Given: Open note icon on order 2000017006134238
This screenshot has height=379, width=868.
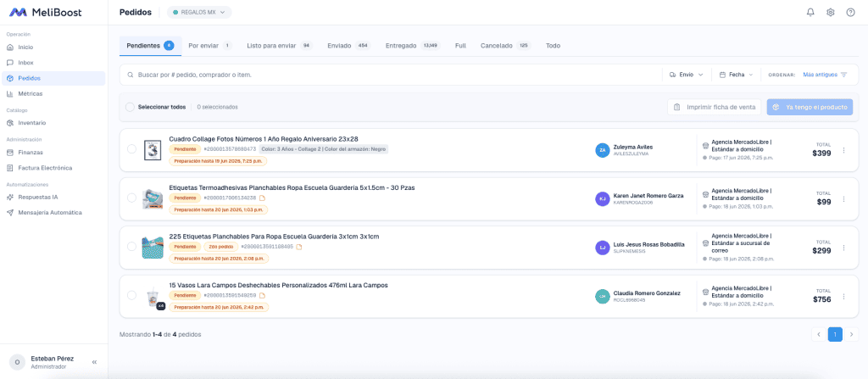Looking at the screenshot, I should (x=263, y=198).
